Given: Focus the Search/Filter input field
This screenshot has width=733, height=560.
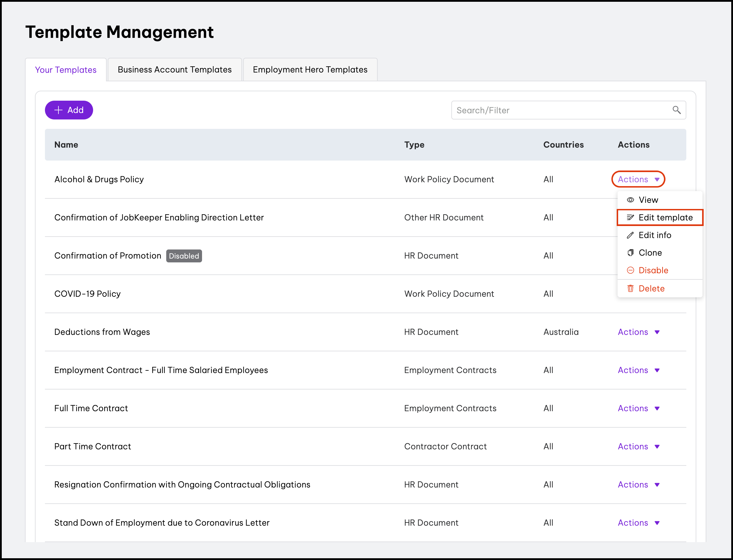Looking at the screenshot, I should [560, 110].
